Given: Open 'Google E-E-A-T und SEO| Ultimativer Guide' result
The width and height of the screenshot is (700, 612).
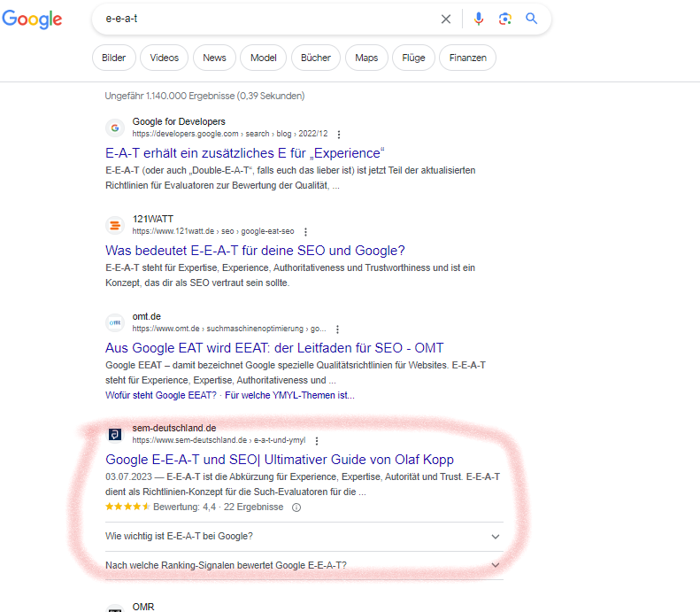Looking at the screenshot, I should click(280, 460).
